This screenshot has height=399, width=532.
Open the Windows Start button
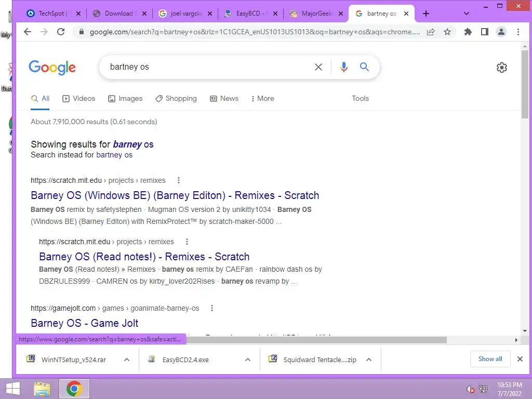tap(13, 389)
